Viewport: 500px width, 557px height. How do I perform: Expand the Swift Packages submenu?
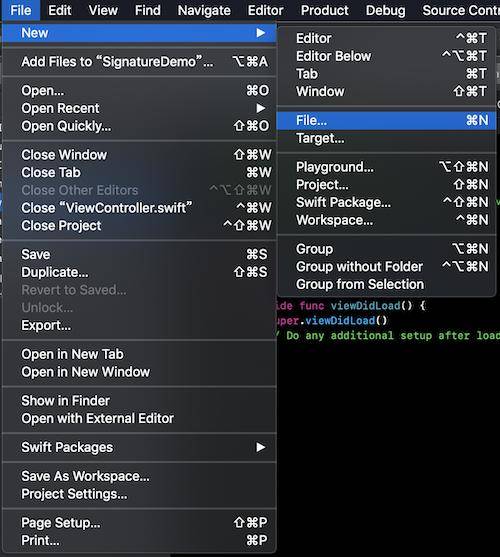point(139,447)
